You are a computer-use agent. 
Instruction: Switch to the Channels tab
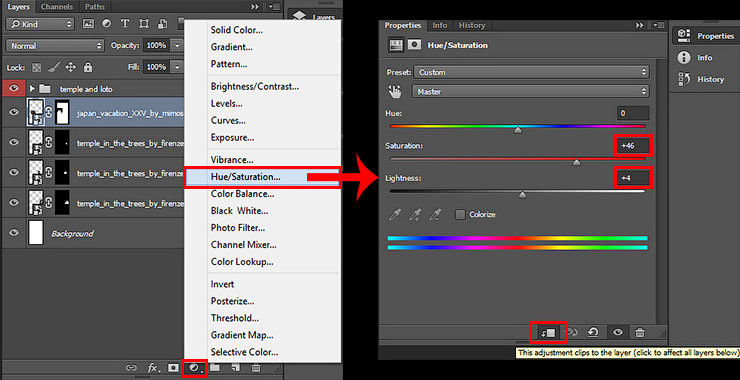click(58, 7)
